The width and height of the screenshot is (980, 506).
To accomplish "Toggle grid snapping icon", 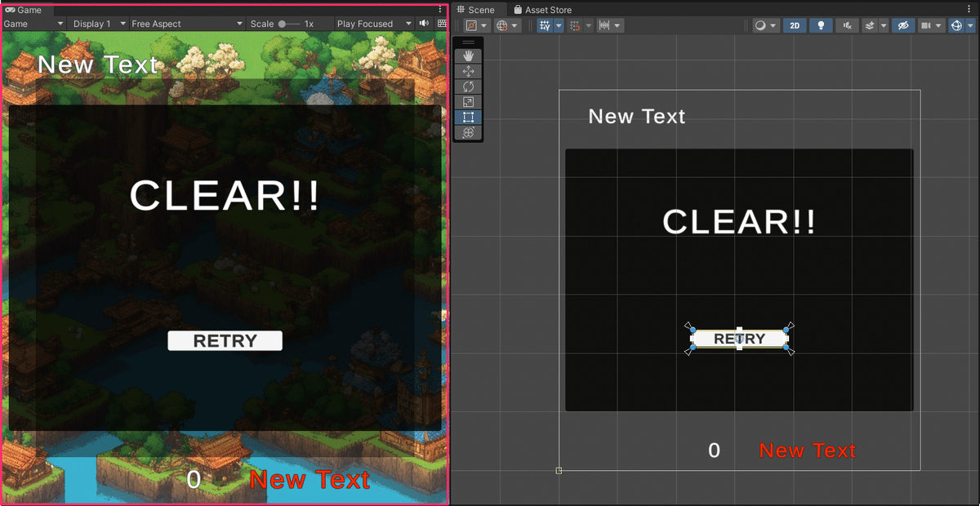I will (x=575, y=25).
